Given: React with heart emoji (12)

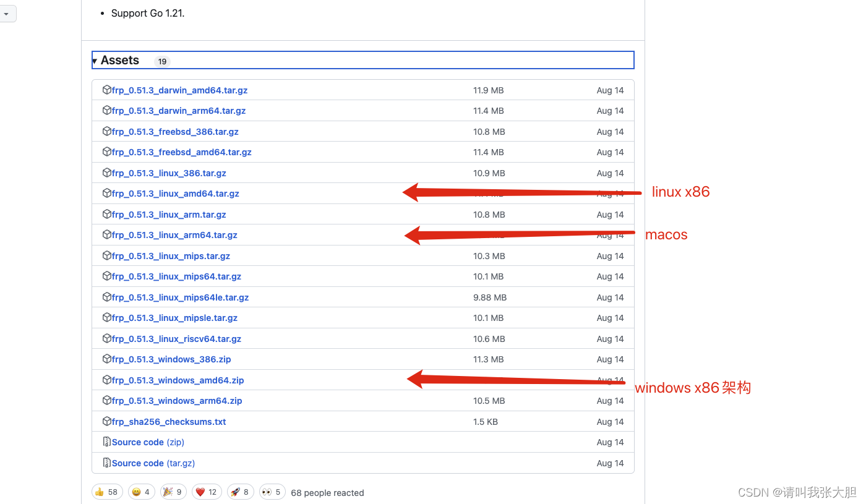Looking at the screenshot, I should pyautogui.click(x=207, y=492).
